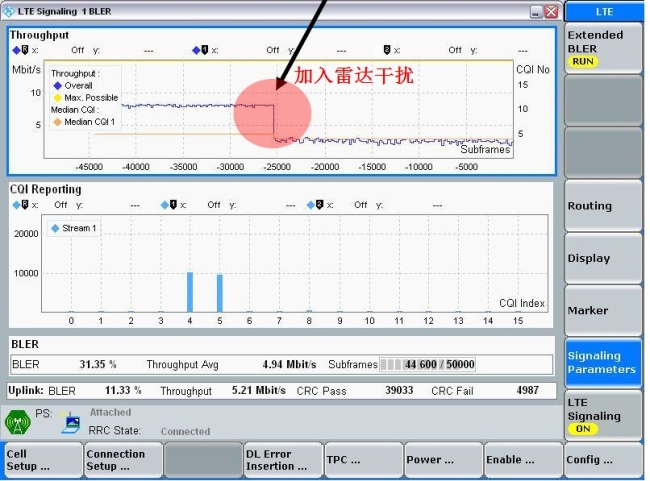This screenshot has height=481, width=650.
Task: Click the Median CQI 1 orange legend diamond
Action: [x=58, y=122]
